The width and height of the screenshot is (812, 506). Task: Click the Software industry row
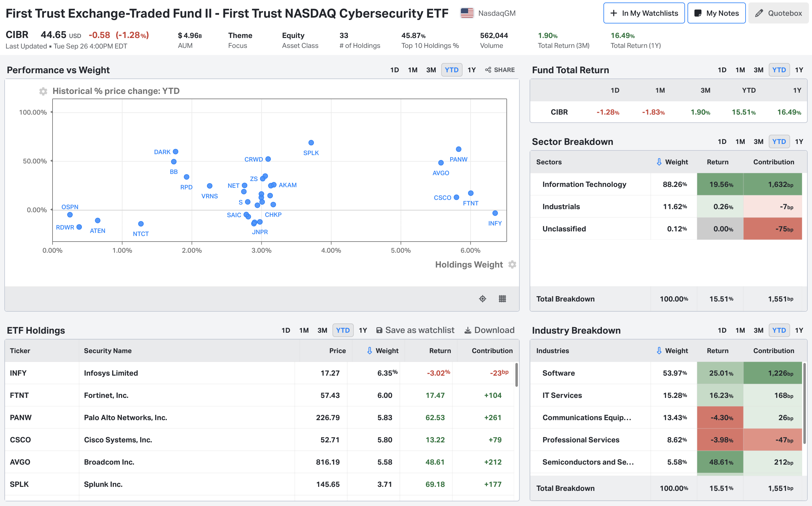(666, 373)
